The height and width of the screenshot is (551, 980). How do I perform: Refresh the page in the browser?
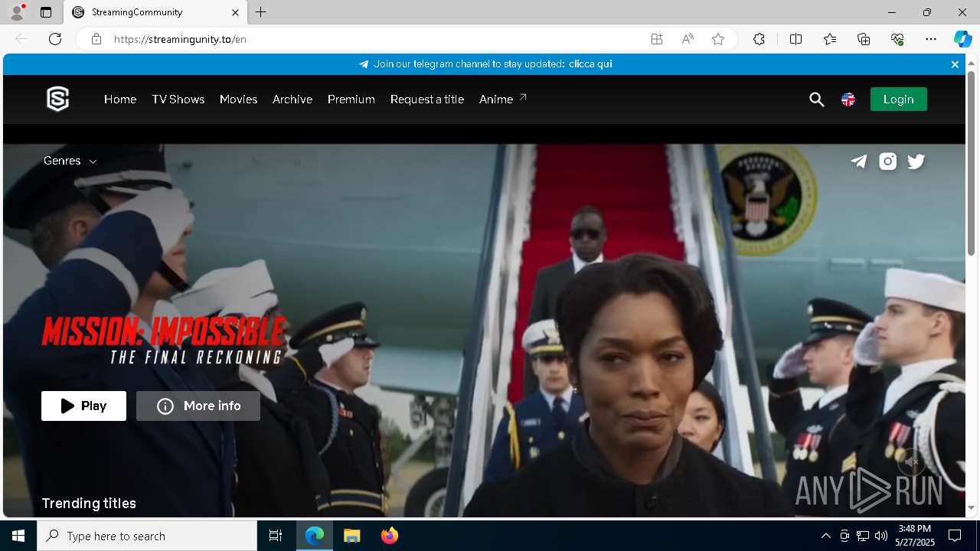click(55, 39)
